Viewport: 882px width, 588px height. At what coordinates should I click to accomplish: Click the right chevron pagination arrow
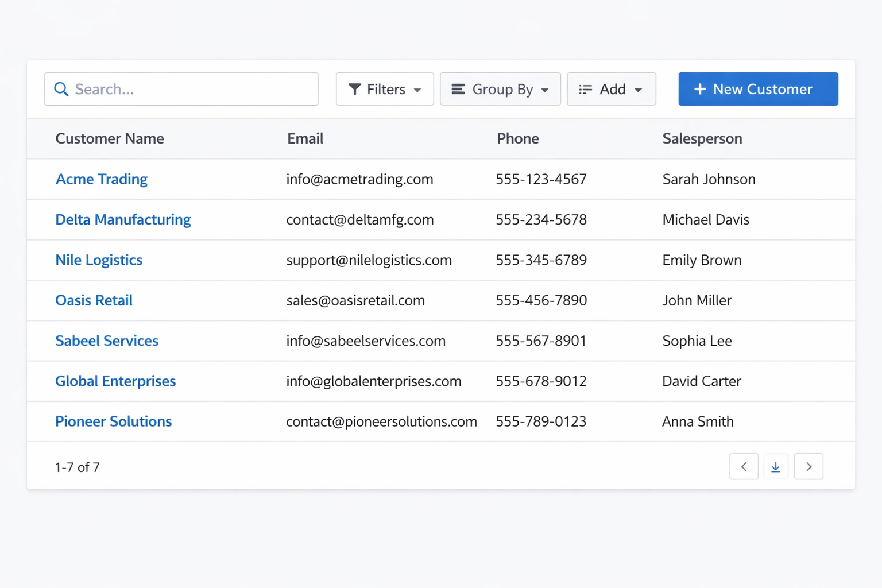[x=808, y=467]
